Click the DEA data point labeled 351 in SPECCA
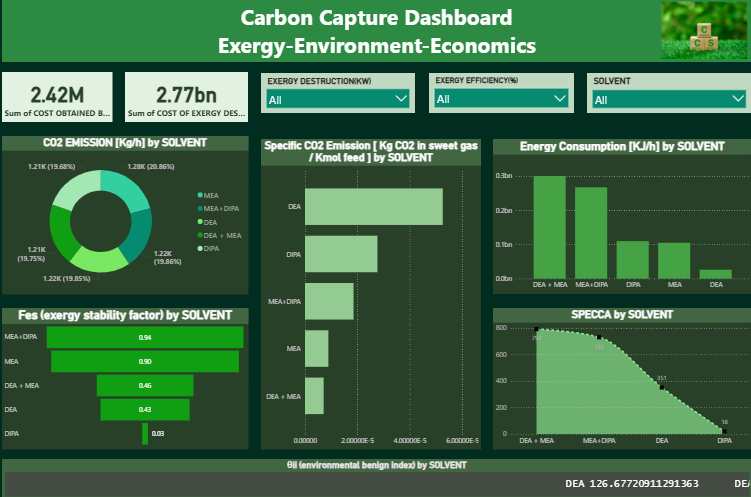 [661, 387]
